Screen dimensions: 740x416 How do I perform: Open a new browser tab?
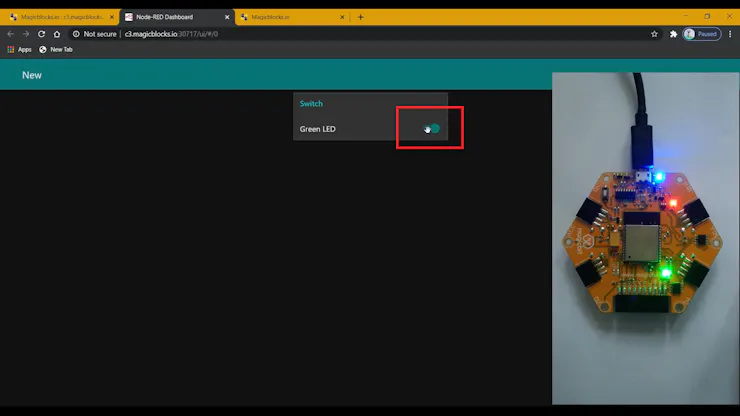tap(361, 17)
